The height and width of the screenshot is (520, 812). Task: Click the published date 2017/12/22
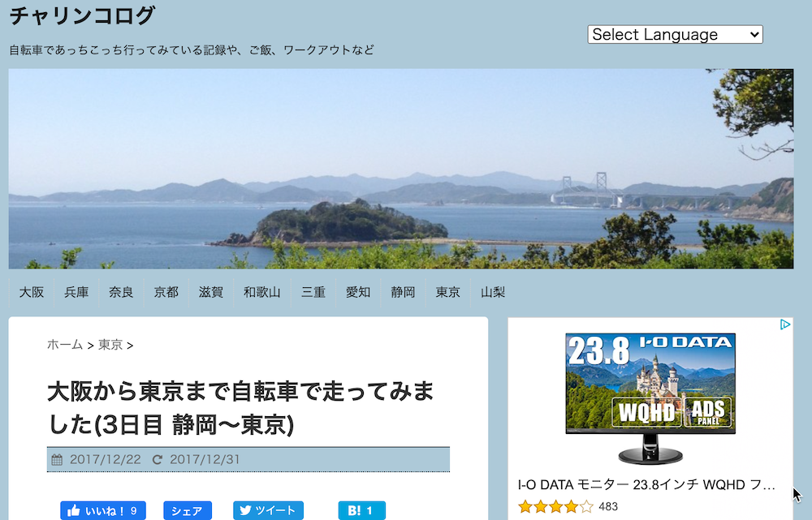[x=105, y=459]
